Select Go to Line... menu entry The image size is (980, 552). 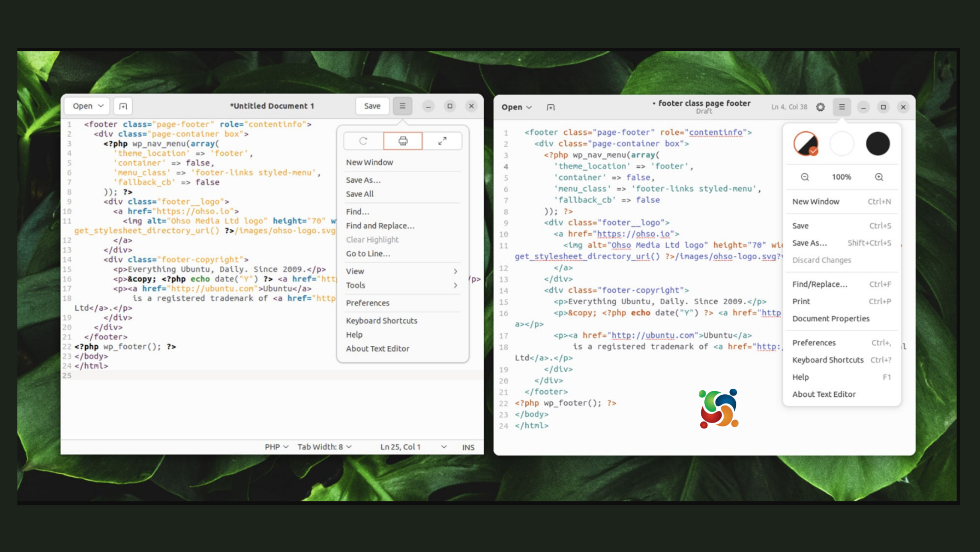pyautogui.click(x=402, y=254)
